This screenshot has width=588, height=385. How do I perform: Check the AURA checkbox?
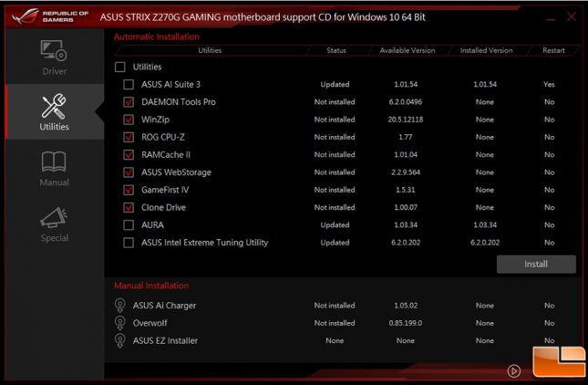click(129, 225)
